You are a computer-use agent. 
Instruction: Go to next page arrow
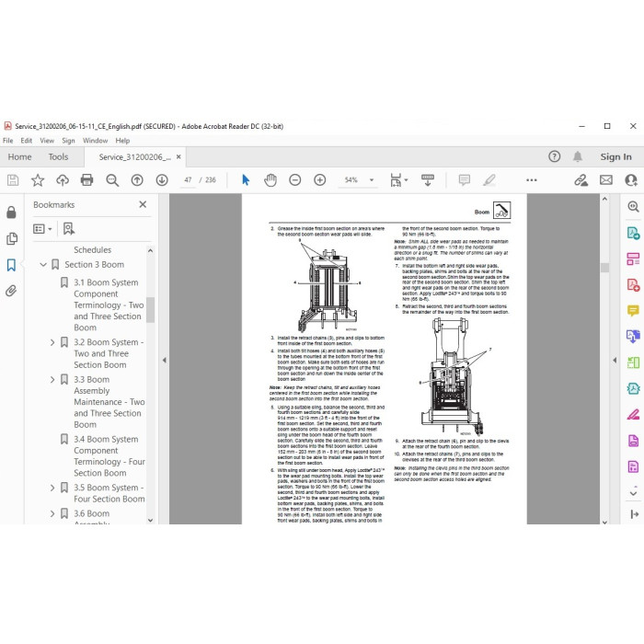pyautogui.click(x=162, y=180)
